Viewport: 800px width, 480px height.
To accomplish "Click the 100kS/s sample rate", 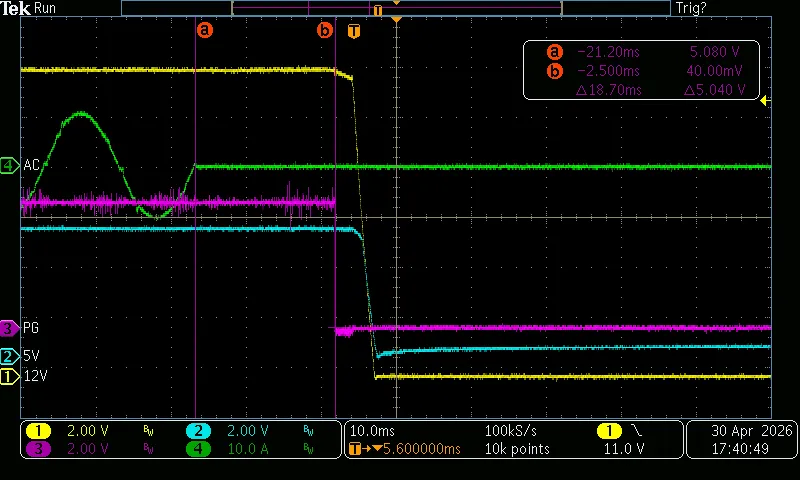I will [x=510, y=431].
